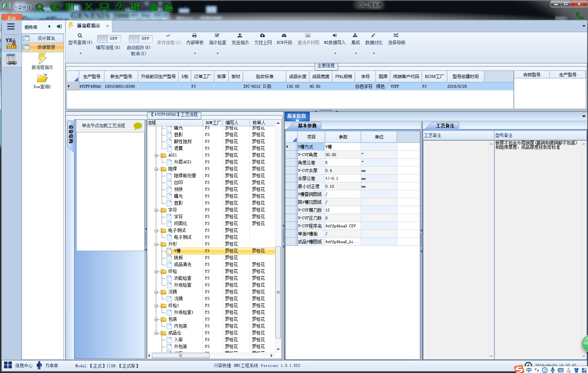The height and width of the screenshot is (373, 588).
Task: Collapse the 外形 tree folder
Action: (x=156, y=244)
